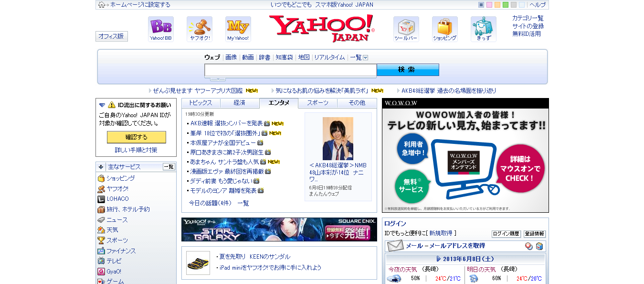
Task: Choose the gray theme swatch
Action: [514, 5]
